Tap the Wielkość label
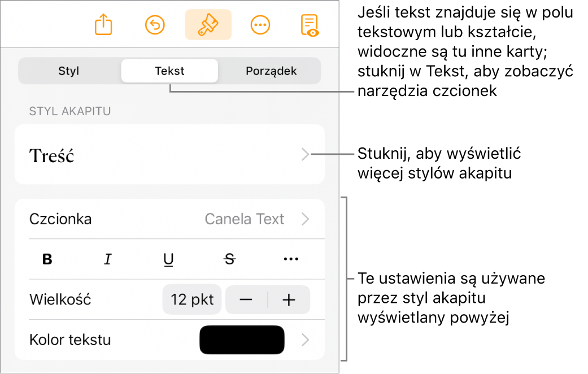The height and width of the screenshot is (374, 588). (60, 300)
